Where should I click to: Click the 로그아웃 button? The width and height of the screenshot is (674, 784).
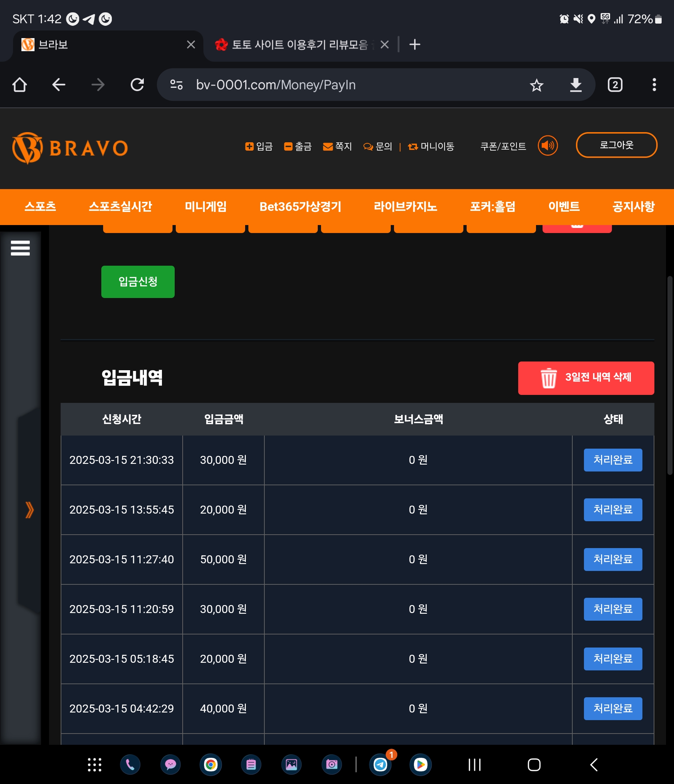(616, 145)
